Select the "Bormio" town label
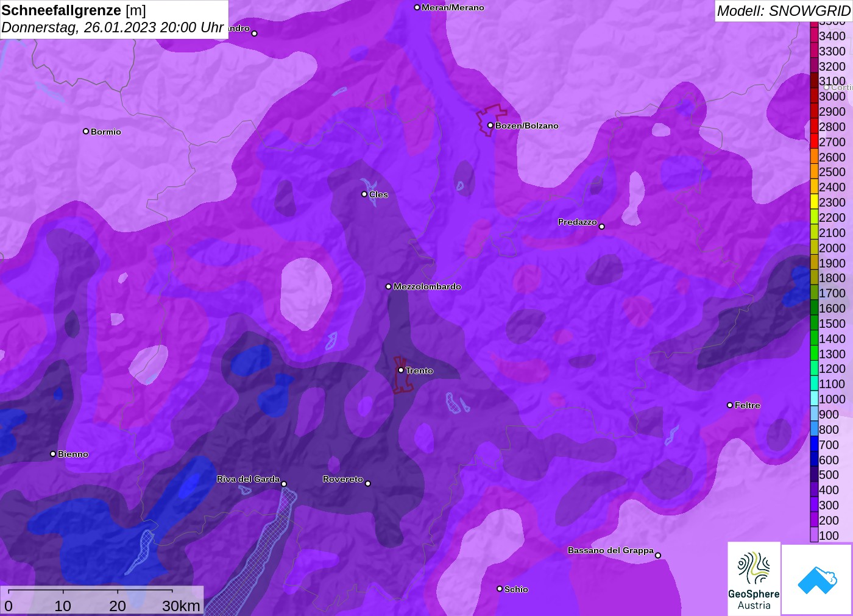 106,132
